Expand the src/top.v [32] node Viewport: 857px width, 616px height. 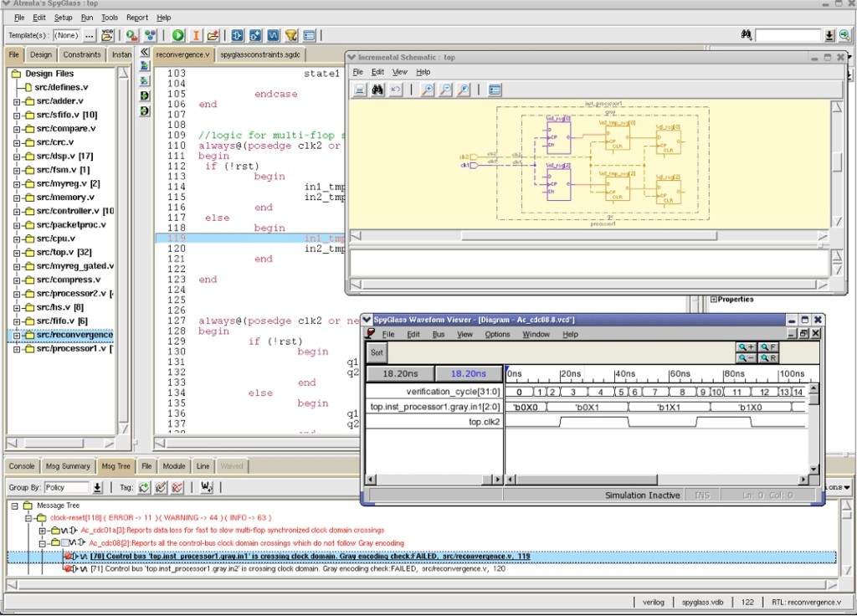(17, 253)
